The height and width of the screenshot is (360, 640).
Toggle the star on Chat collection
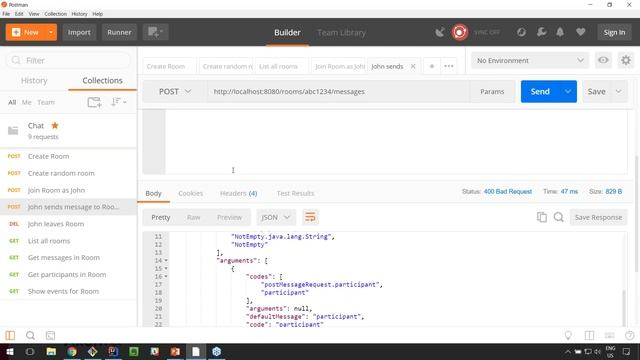tap(55, 126)
